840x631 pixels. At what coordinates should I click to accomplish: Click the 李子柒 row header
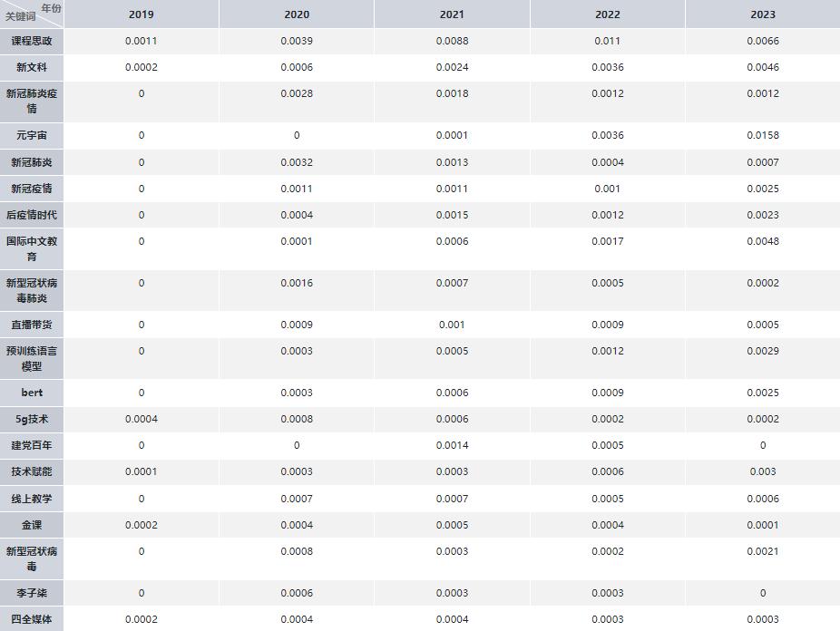[32, 593]
